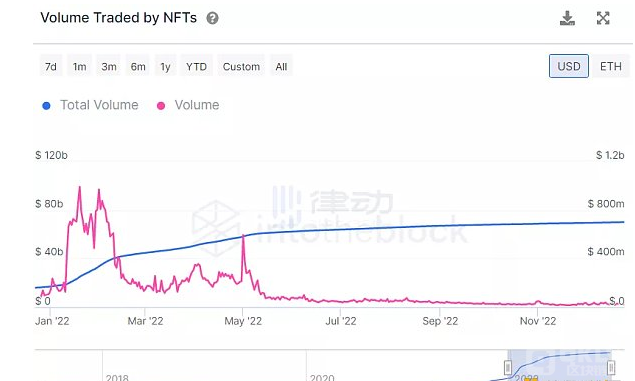Screen dimensions: 635x381
Task: Select the 3m time range
Action: pyautogui.click(x=109, y=66)
